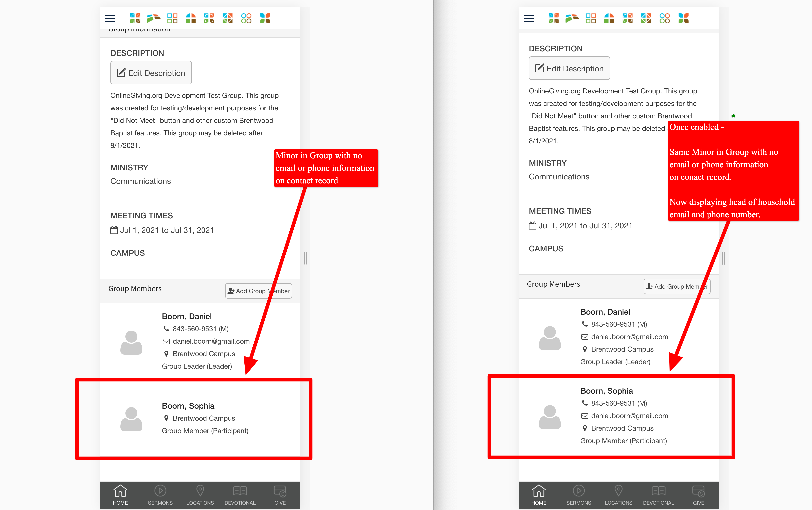
Task: Click Daniel Boorn's avatar in left phone view
Action: (x=131, y=342)
